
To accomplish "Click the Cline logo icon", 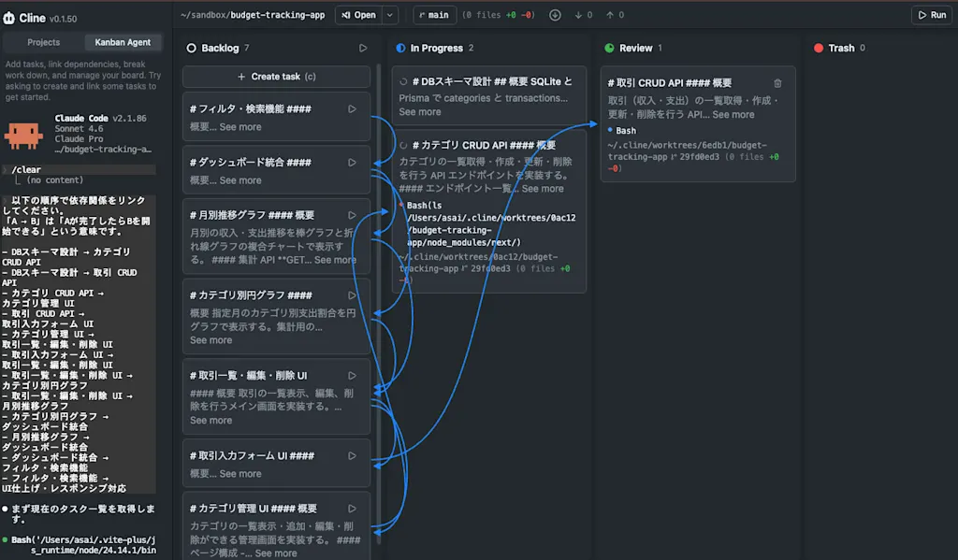I will [x=9, y=19].
